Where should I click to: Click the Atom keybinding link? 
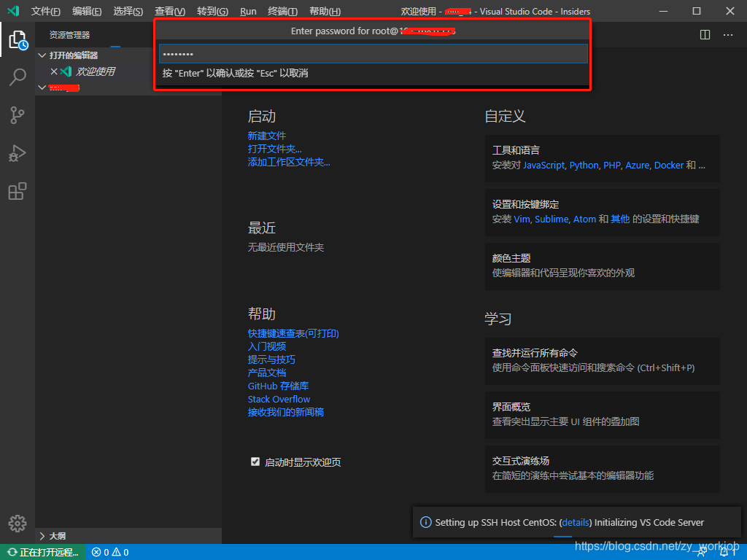pos(584,219)
